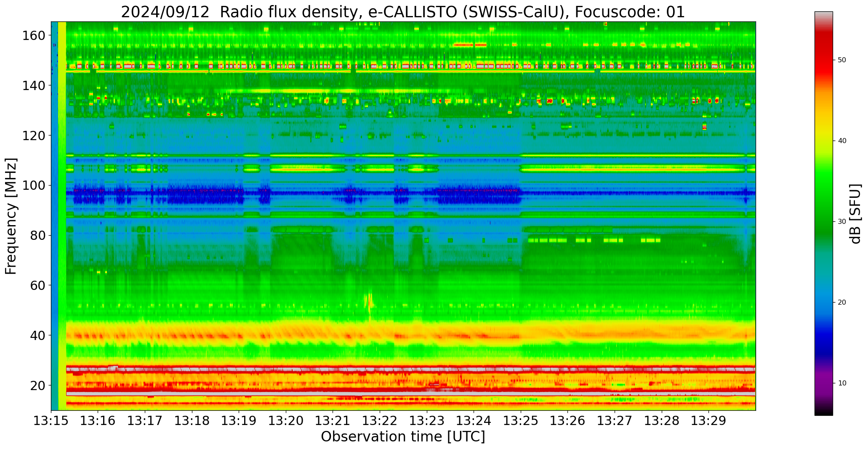Click the 80 frequency tick label

click(x=38, y=236)
